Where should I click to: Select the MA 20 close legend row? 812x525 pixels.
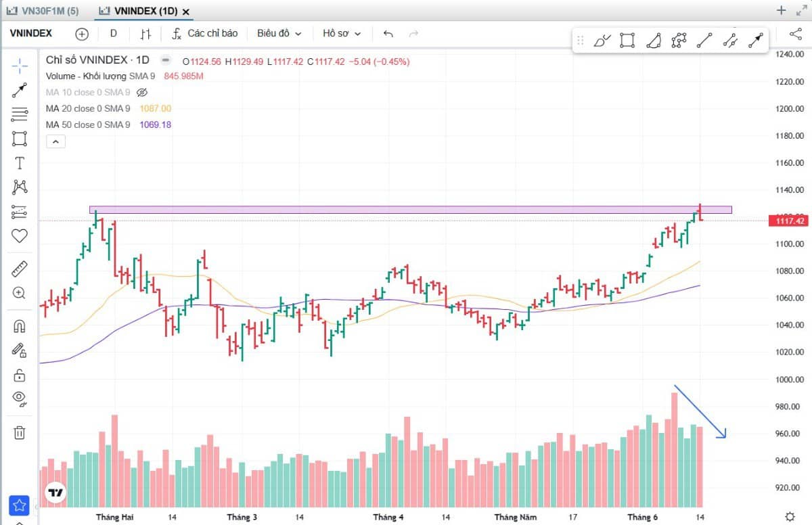pyautogui.click(x=88, y=108)
